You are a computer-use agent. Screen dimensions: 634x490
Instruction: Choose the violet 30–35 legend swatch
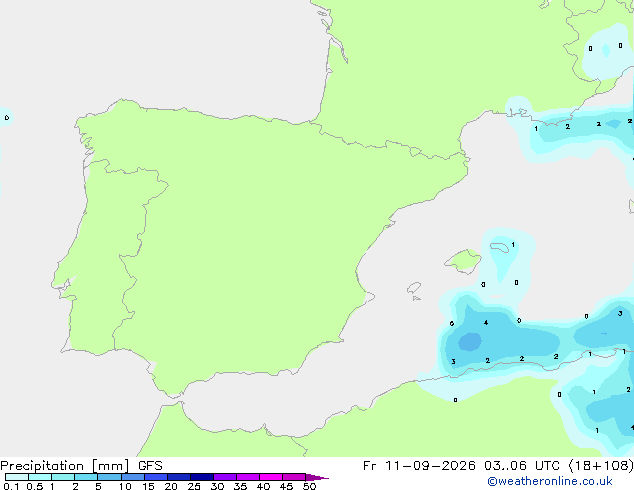225,477
